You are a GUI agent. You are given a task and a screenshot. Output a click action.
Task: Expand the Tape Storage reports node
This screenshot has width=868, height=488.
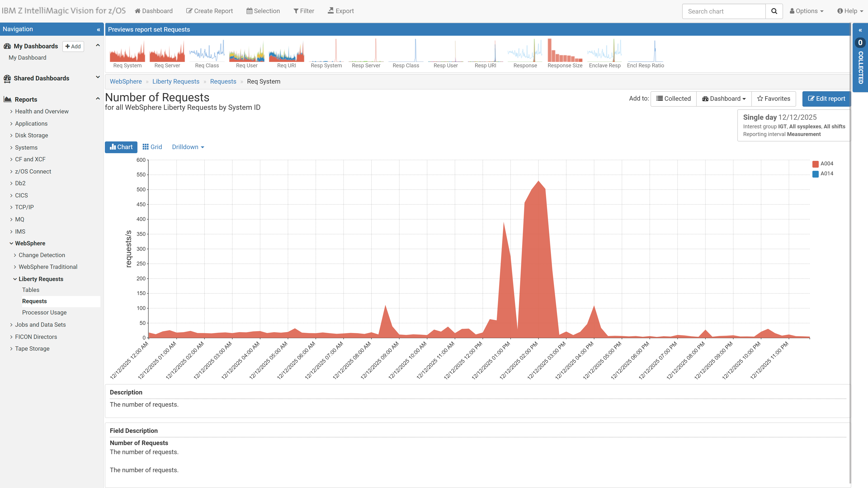coord(11,349)
